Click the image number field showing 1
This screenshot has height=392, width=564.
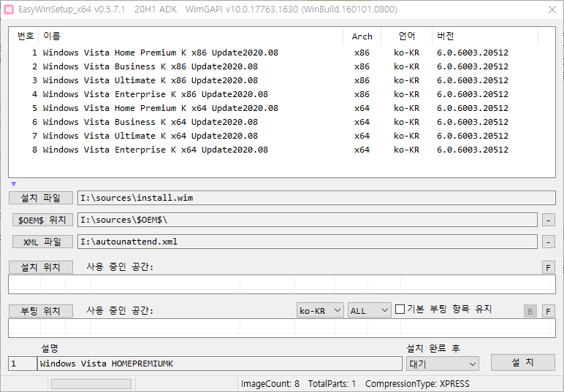pos(23,364)
